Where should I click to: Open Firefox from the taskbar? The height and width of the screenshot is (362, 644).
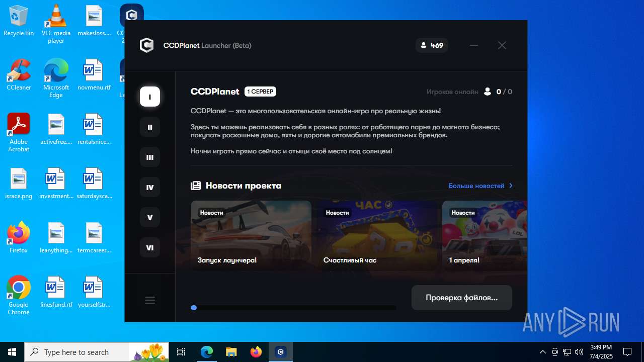(x=256, y=352)
